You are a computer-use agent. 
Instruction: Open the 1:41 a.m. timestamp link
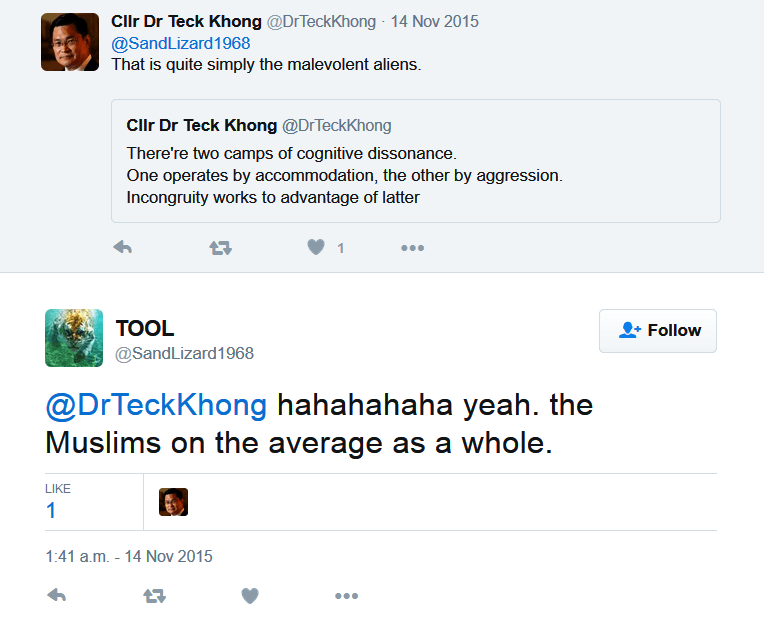(x=128, y=557)
